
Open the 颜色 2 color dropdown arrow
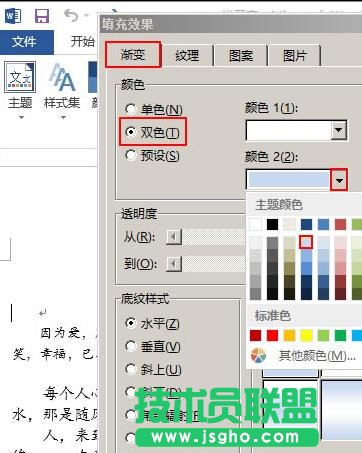click(339, 180)
